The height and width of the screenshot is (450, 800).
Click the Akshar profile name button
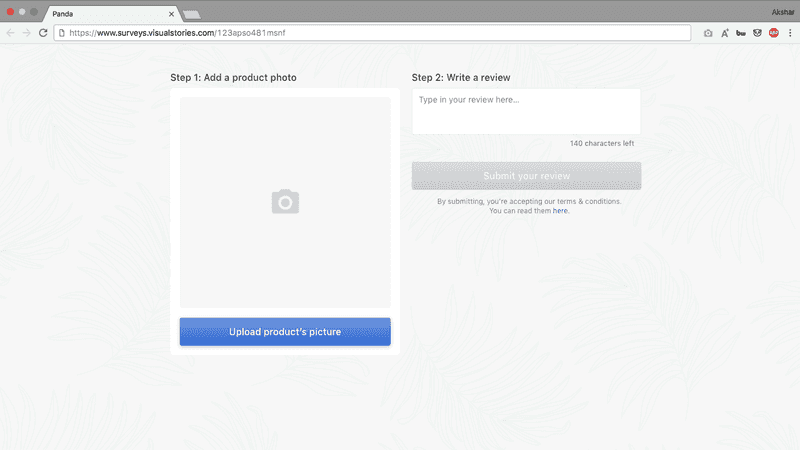[784, 12]
